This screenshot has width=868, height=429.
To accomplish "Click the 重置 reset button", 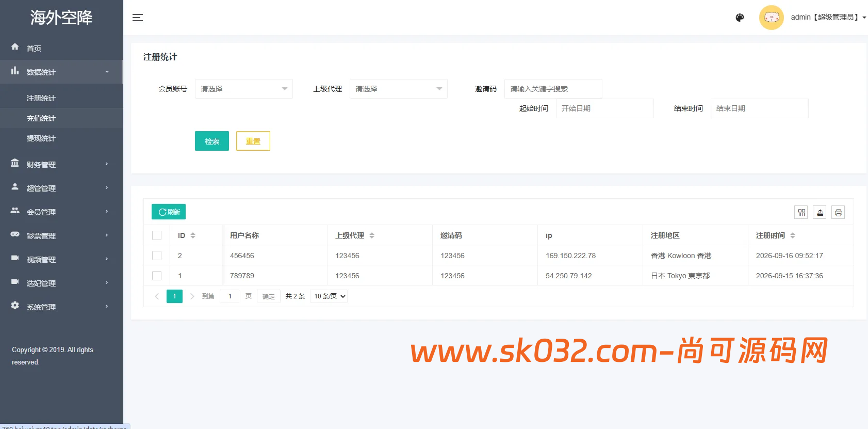I will coord(253,141).
